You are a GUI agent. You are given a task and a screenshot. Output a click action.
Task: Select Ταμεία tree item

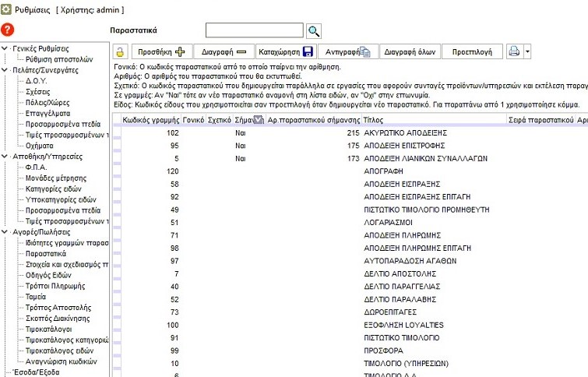click(x=36, y=297)
